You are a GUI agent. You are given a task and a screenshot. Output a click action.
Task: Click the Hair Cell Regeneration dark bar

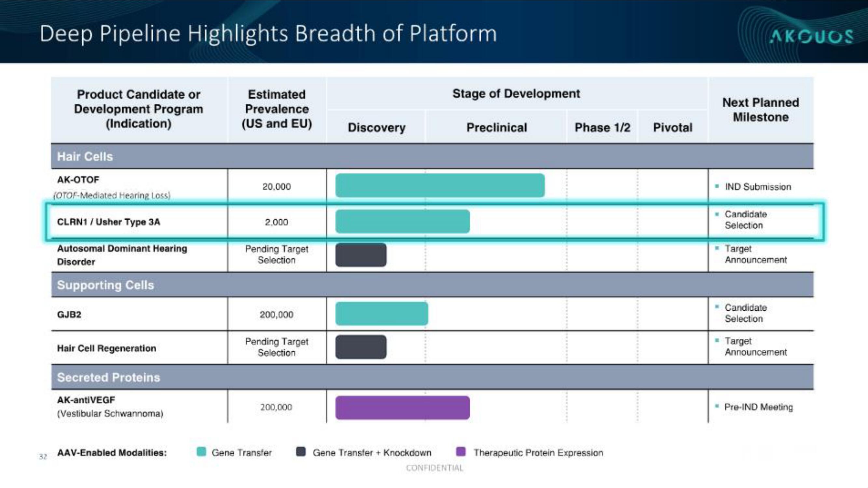[x=361, y=347]
